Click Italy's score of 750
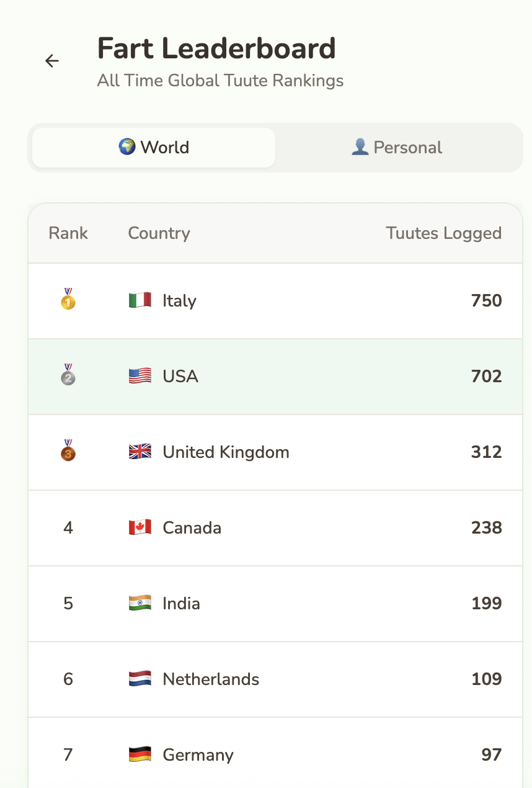The height and width of the screenshot is (788, 532). [486, 301]
